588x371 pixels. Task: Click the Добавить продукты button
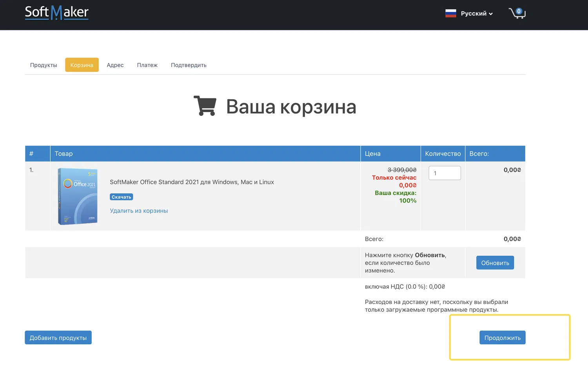58,338
